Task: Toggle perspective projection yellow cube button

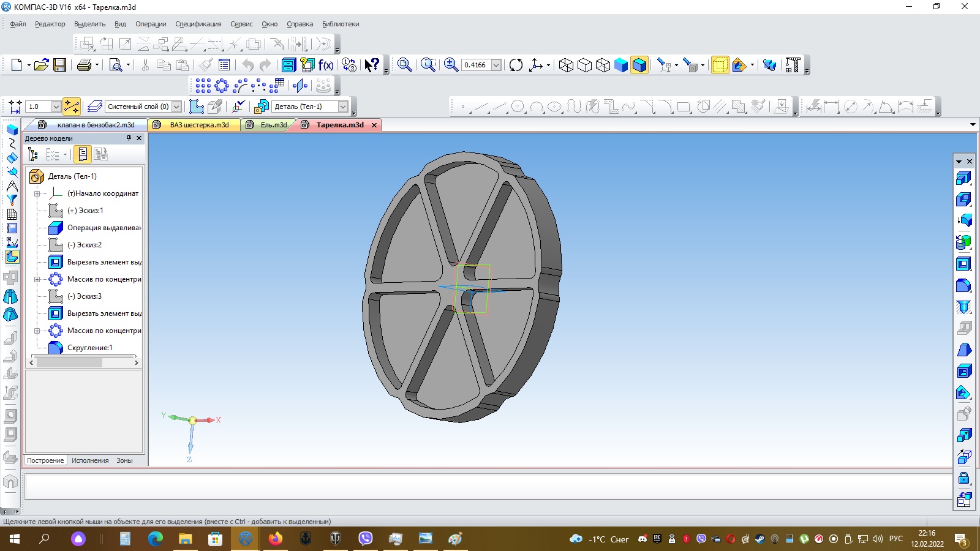Action: [x=720, y=65]
